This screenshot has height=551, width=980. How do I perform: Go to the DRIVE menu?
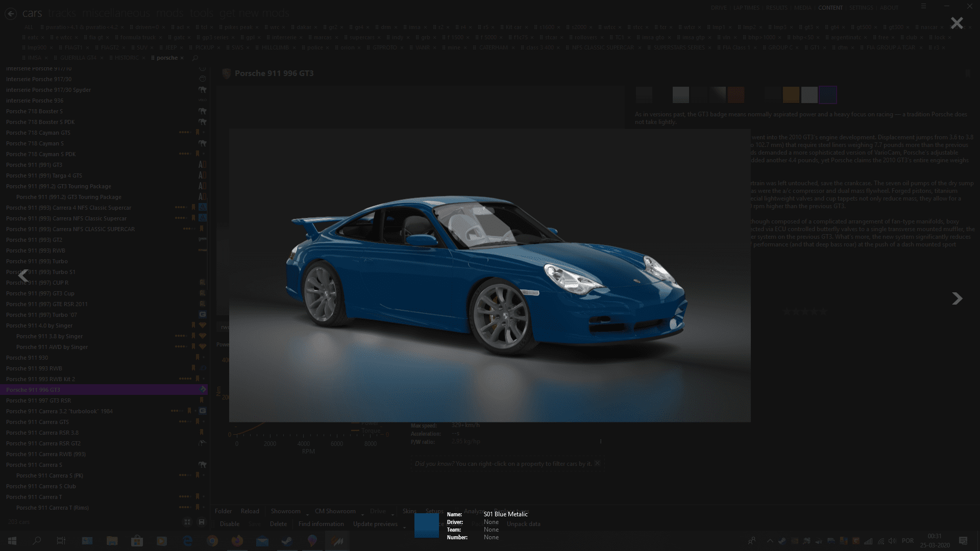(x=719, y=8)
